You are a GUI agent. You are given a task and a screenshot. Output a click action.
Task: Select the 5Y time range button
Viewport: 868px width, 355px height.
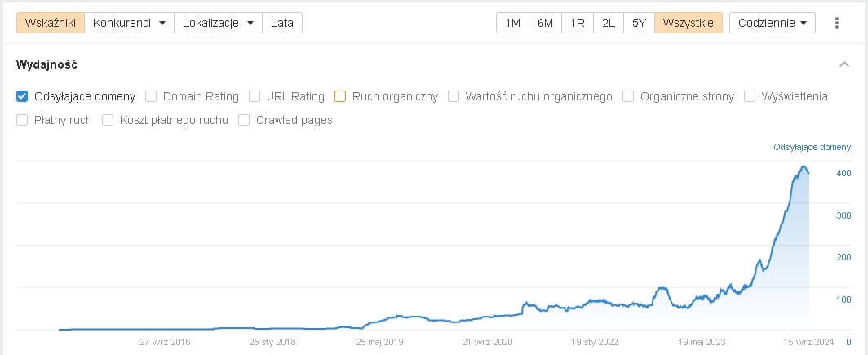[639, 23]
